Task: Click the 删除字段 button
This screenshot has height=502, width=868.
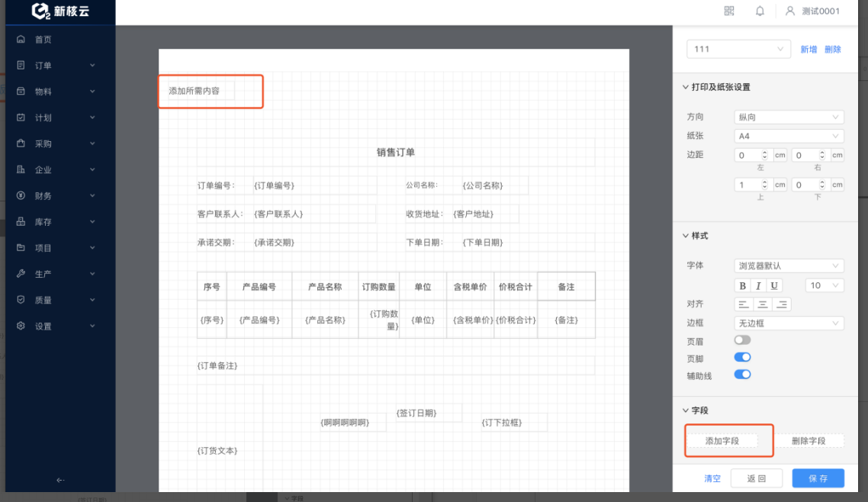Action: [809, 440]
